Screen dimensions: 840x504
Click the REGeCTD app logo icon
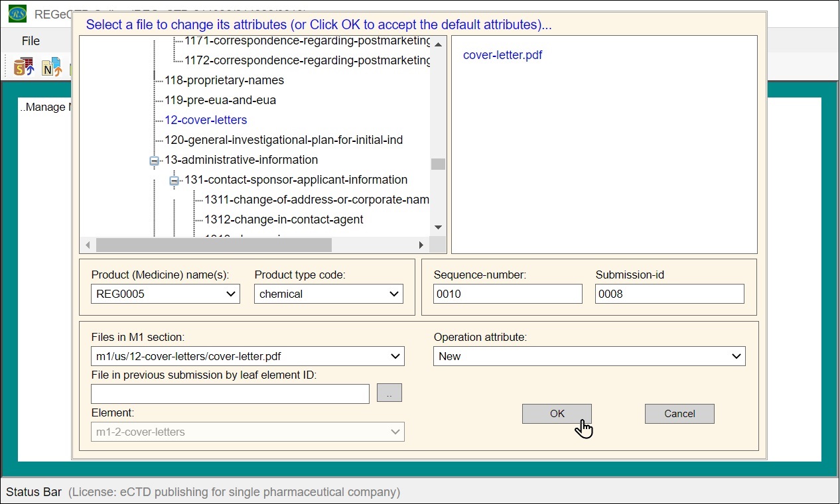click(x=17, y=13)
